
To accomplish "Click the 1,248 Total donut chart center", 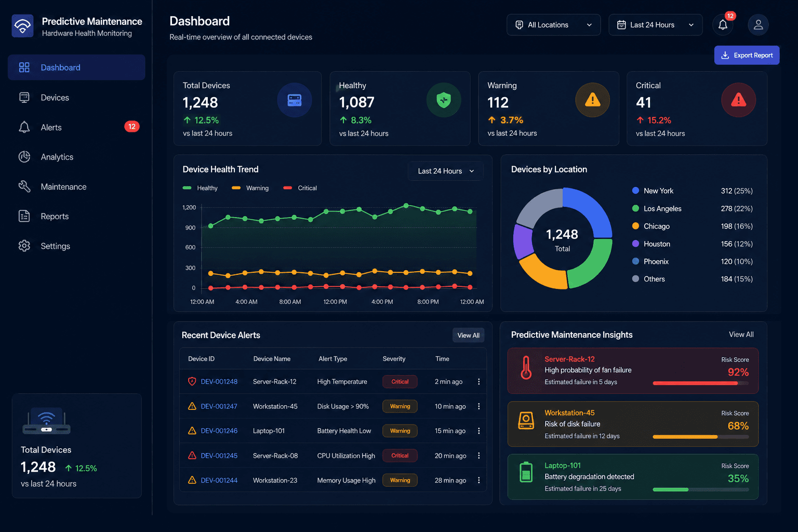I will (x=562, y=240).
